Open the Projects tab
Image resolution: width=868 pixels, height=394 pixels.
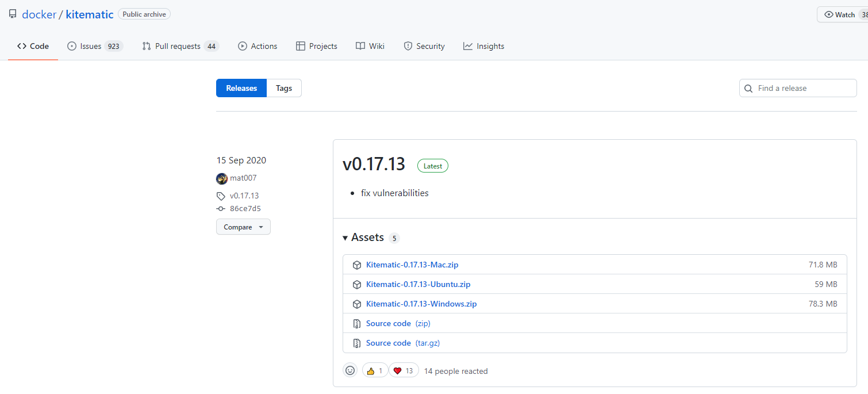317,46
